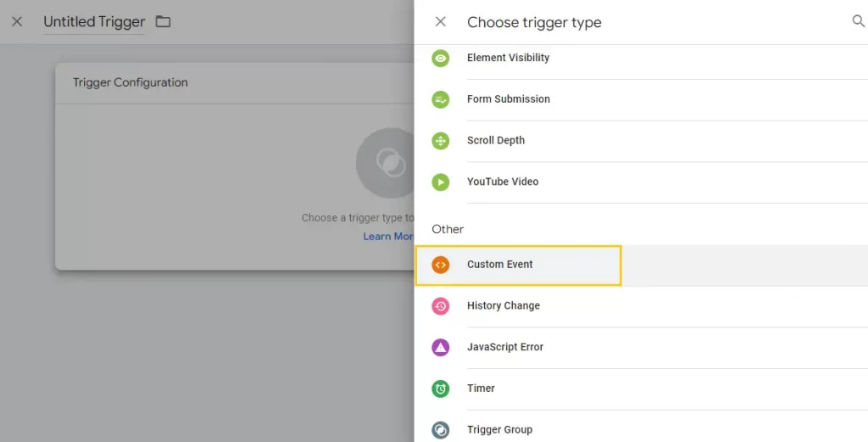The width and height of the screenshot is (868, 442).
Task: Edit the Untitled Trigger name field
Action: click(x=94, y=22)
